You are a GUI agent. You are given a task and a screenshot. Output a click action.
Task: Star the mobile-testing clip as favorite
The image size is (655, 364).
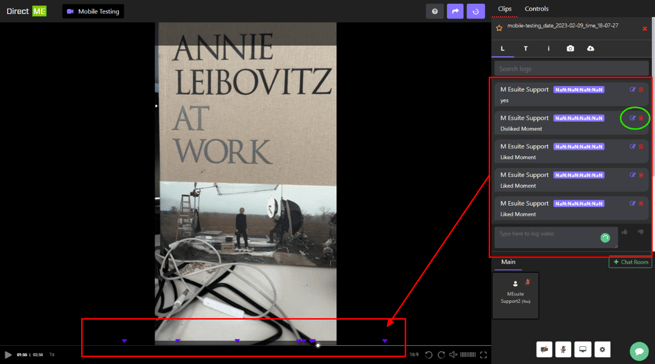pyautogui.click(x=499, y=28)
